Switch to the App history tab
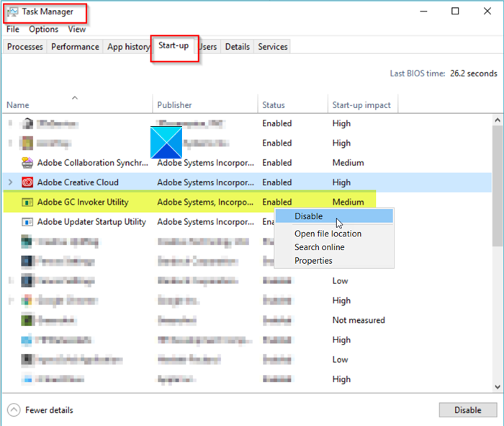504x426 pixels. click(x=128, y=47)
